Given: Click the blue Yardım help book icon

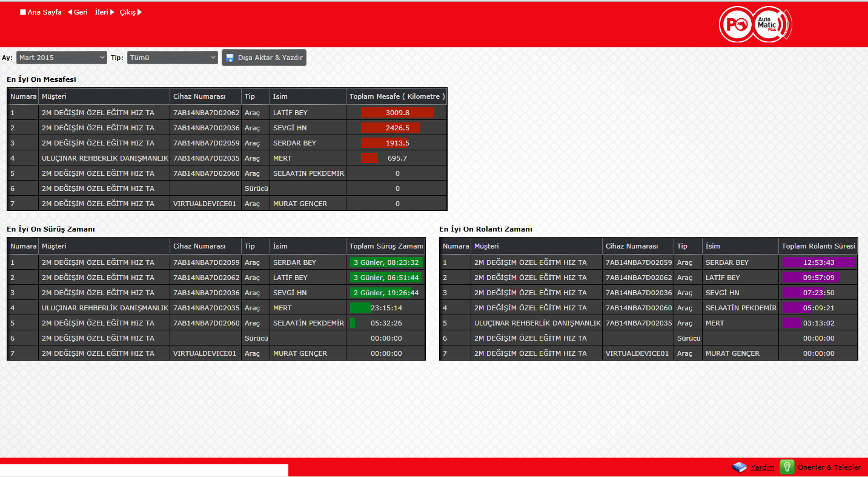Looking at the screenshot, I should click(740, 467).
